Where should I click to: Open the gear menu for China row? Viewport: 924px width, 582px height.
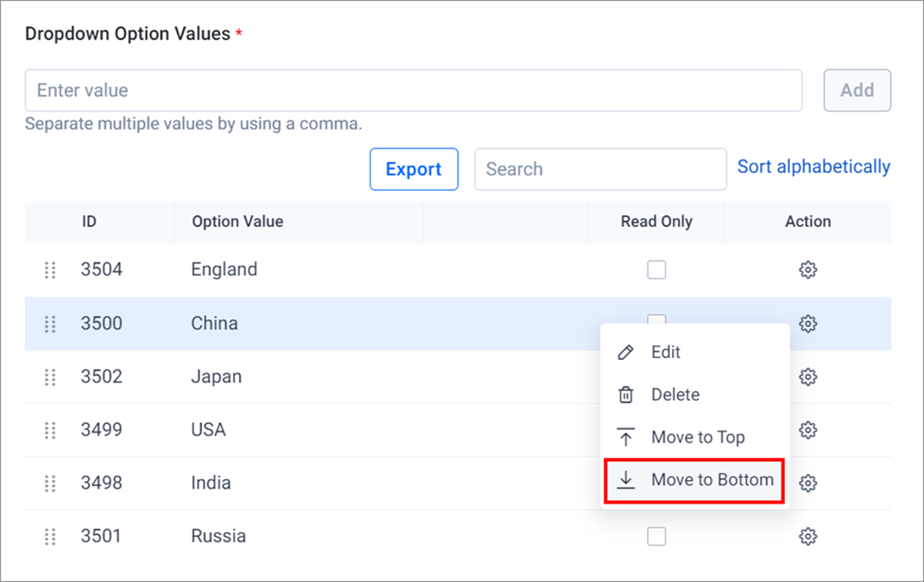(x=807, y=324)
